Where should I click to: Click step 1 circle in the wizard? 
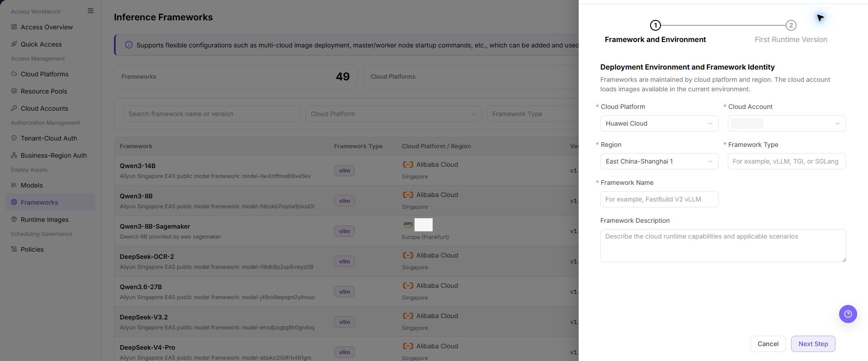click(655, 25)
